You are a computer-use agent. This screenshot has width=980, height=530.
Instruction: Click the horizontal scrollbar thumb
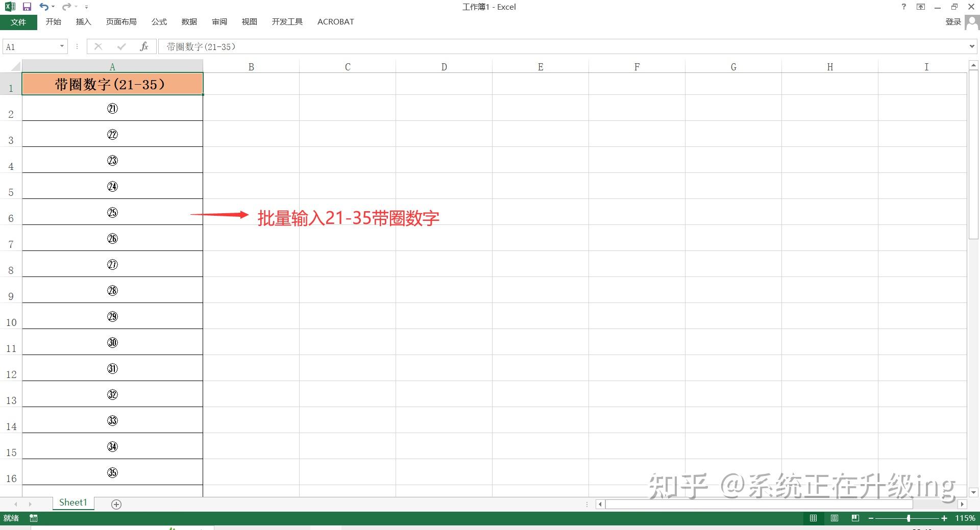pyautogui.click(x=759, y=504)
